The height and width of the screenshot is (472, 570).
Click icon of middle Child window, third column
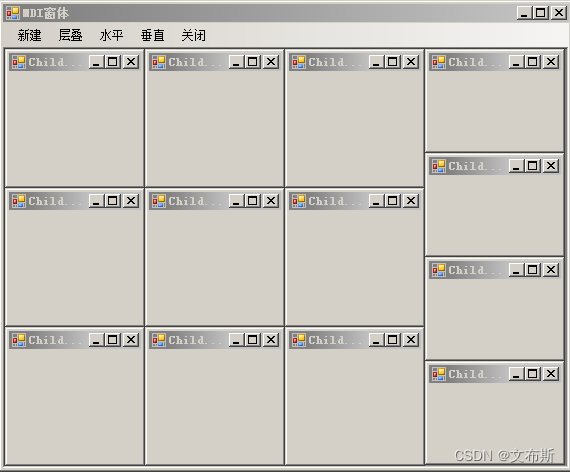(x=298, y=201)
